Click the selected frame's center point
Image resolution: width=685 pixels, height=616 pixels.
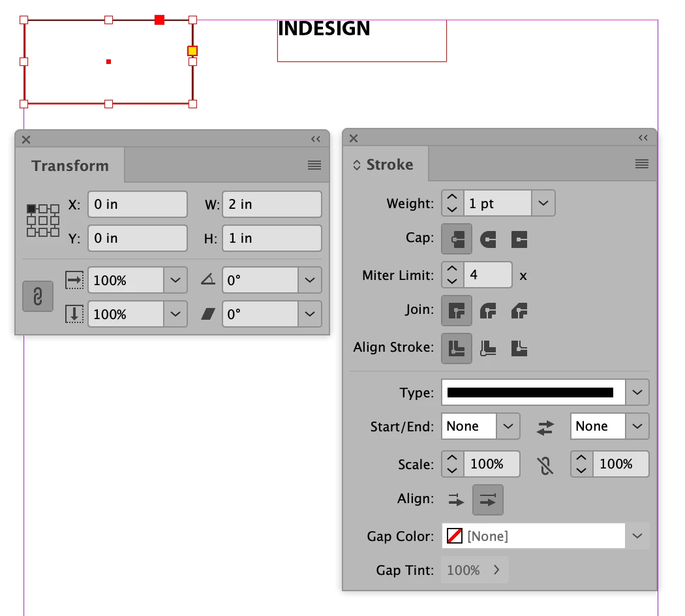pyautogui.click(x=108, y=61)
